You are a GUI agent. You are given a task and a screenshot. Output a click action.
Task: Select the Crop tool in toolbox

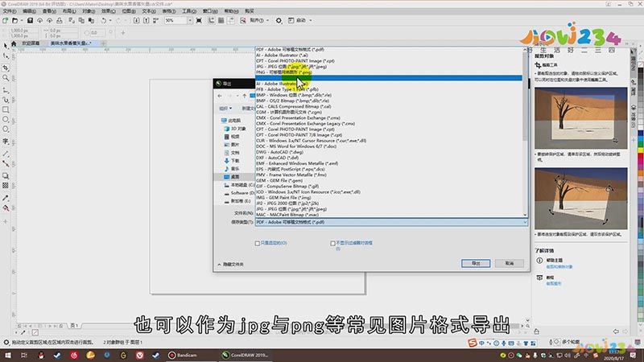6,68
